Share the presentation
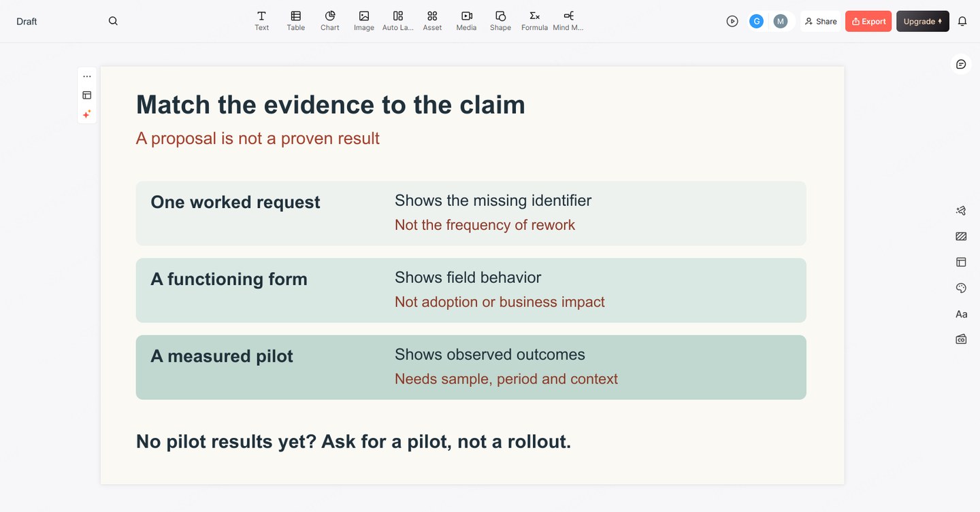The width and height of the screenshot is (980, 512). (x=821, y=21)
